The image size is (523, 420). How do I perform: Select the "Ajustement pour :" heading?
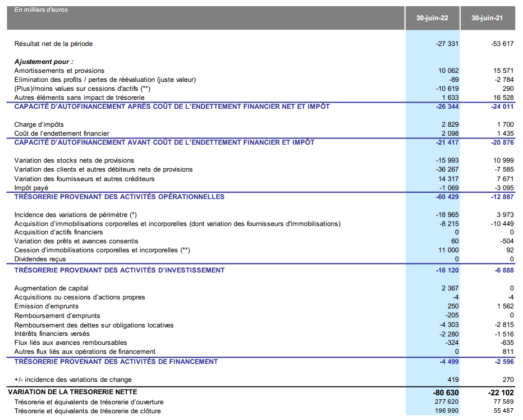44,62
